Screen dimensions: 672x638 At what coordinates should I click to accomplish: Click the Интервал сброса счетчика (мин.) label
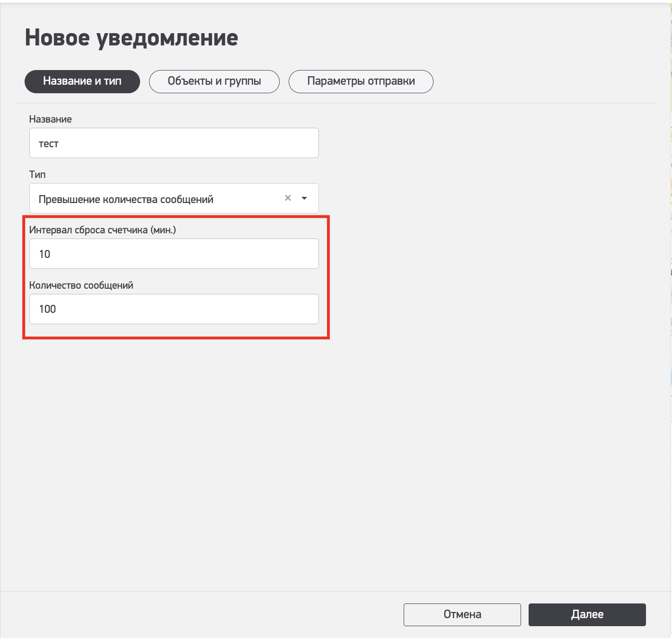click(102, 230)
